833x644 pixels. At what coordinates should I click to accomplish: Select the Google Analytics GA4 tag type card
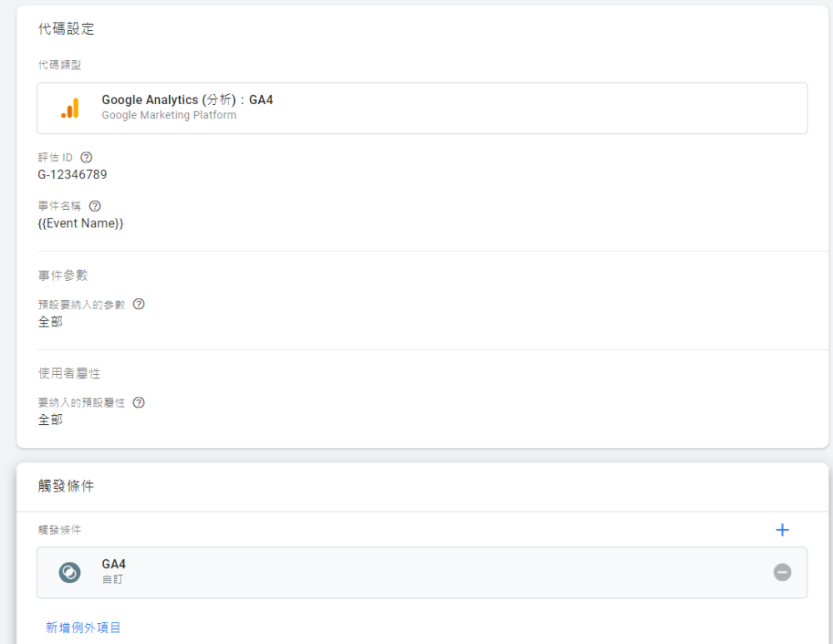click(421, 107)
